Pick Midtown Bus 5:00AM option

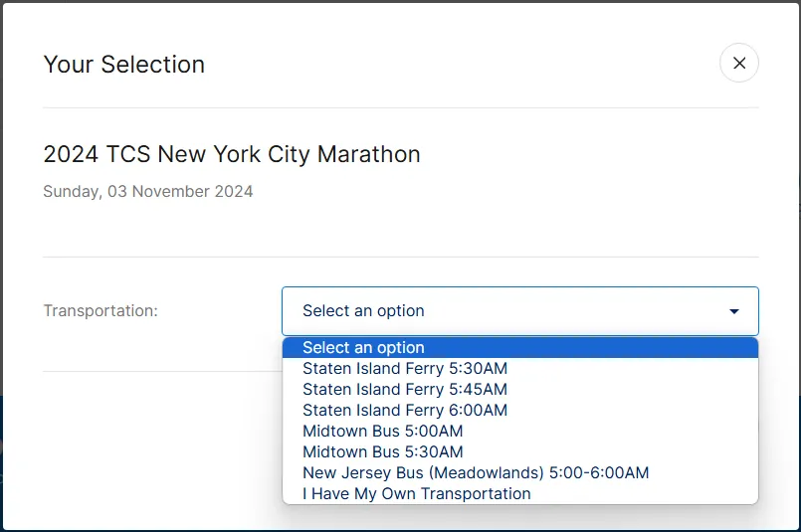[520, 432]
